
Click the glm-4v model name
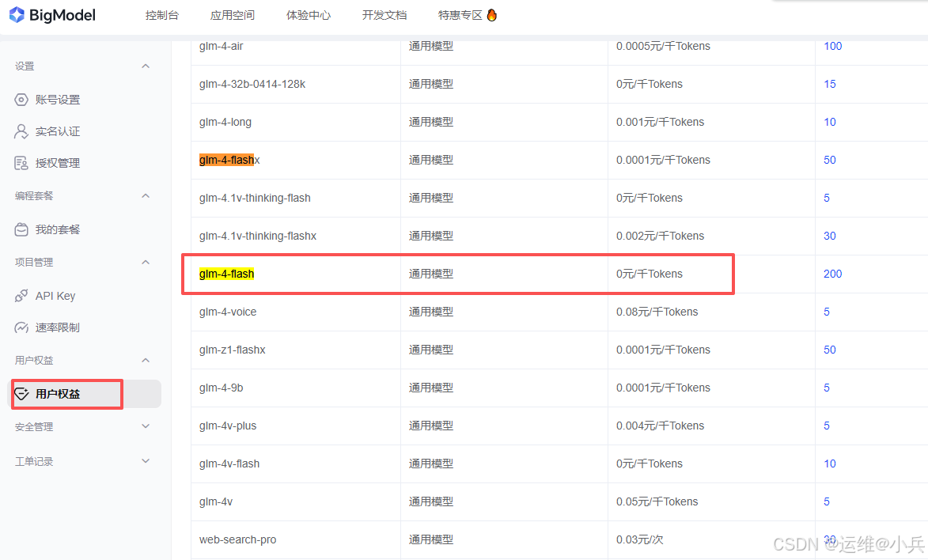(x=216, y=501)
